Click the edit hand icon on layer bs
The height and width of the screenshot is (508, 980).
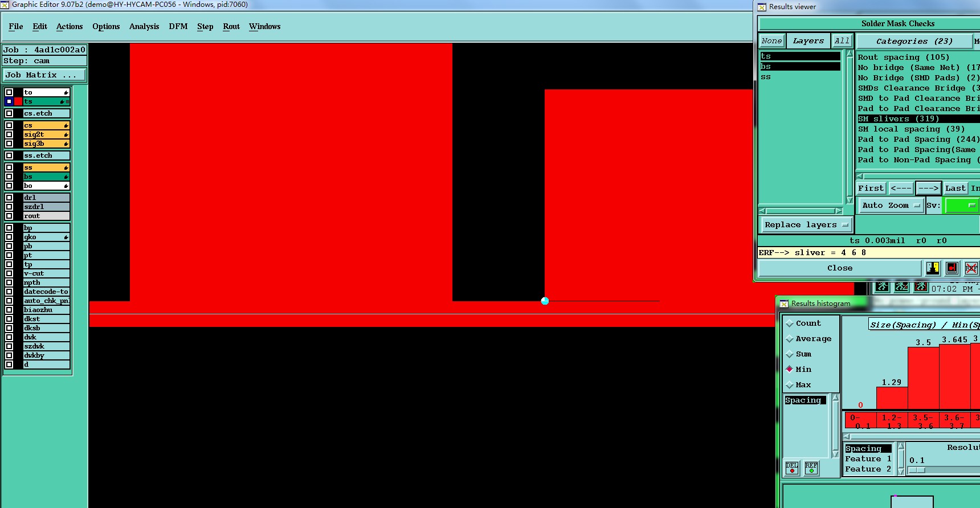click(x=66, y=177)
